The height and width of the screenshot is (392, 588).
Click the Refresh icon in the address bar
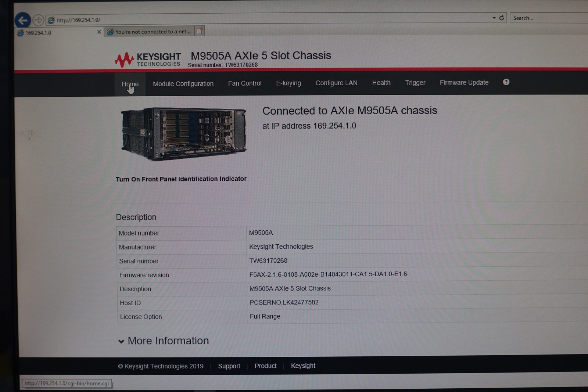(501, 18)
